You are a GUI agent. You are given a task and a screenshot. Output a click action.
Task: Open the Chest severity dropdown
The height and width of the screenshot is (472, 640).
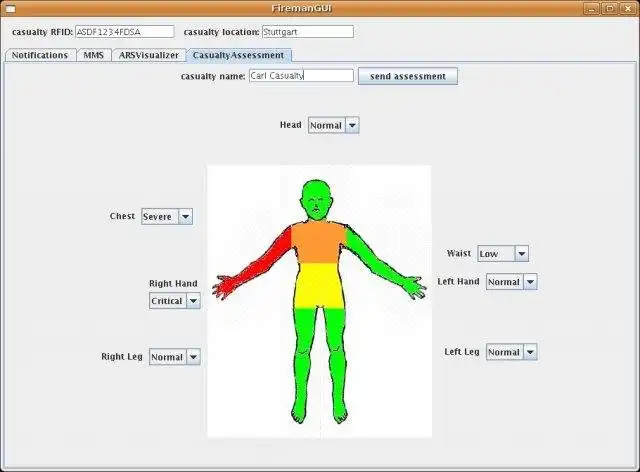coord(167,216)
